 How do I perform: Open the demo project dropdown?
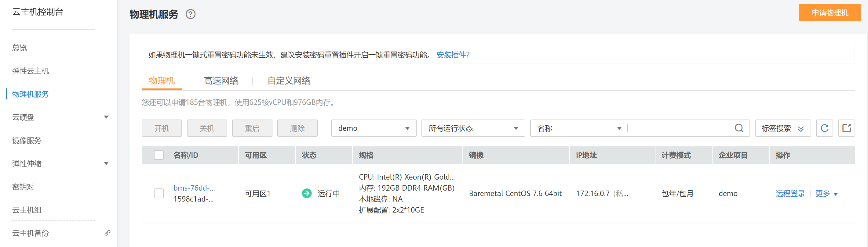coord(374,128)
